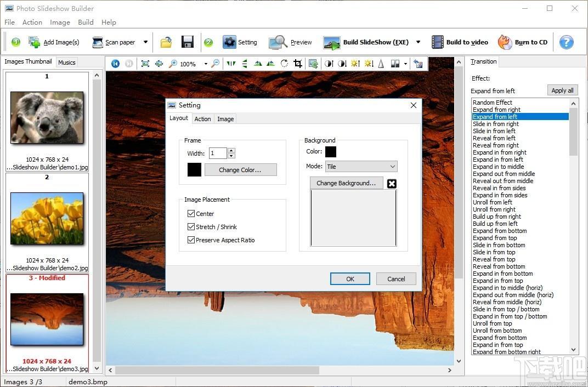Click the Change Background... button
Image resolution: width=588 pixels, height=387 pixels.
point(346,183)
